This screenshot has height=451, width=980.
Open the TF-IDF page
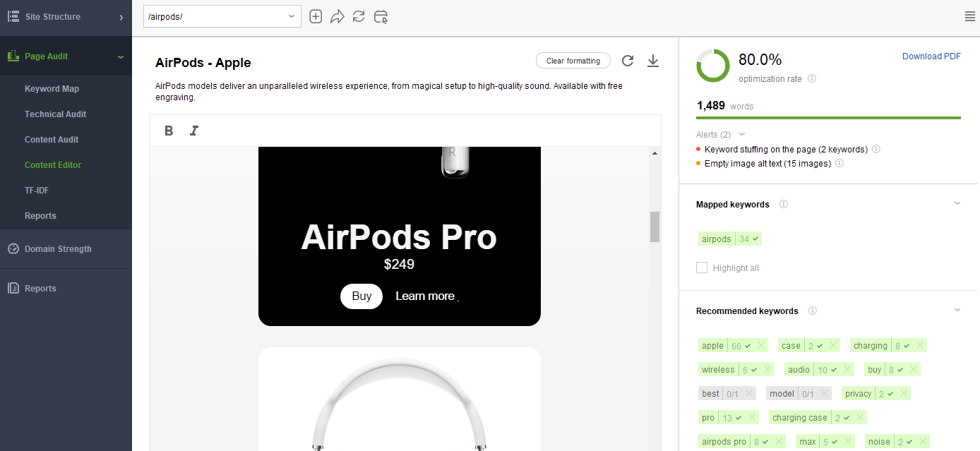coord(37,191)
